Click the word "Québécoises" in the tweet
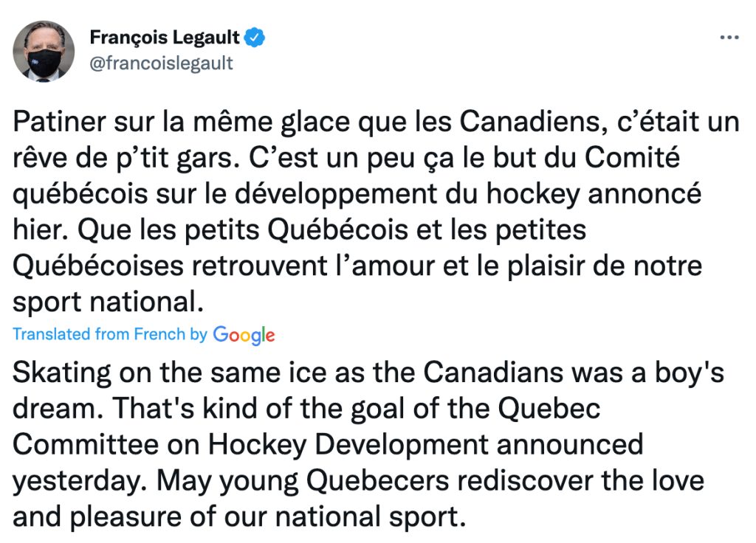756x543 pixels. pyautogui.click(x=109, y=266)
